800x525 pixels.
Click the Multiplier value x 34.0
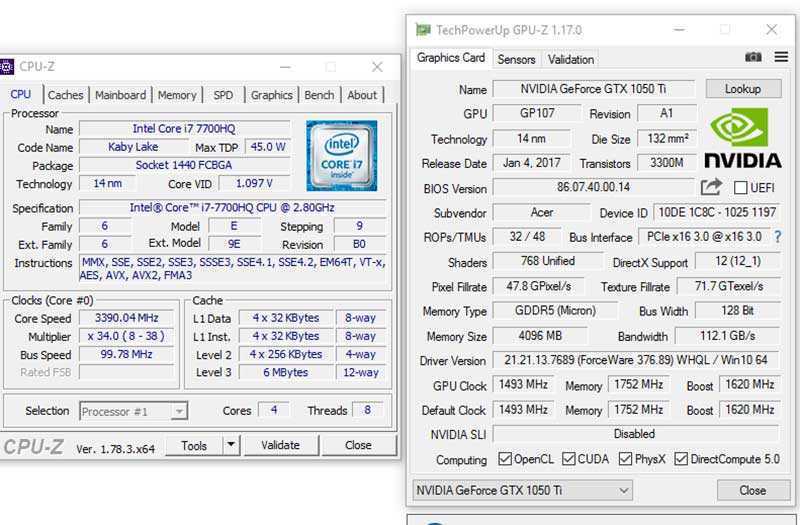(x=127, y=336)
